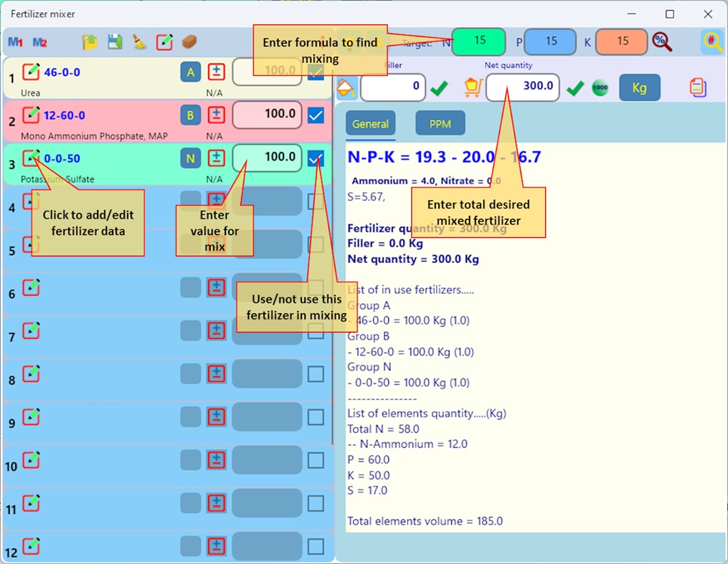Disable Mono Ammonium Phosphate in the mixing
This screenshot has height=564, width=728.
tap(315, 115)
